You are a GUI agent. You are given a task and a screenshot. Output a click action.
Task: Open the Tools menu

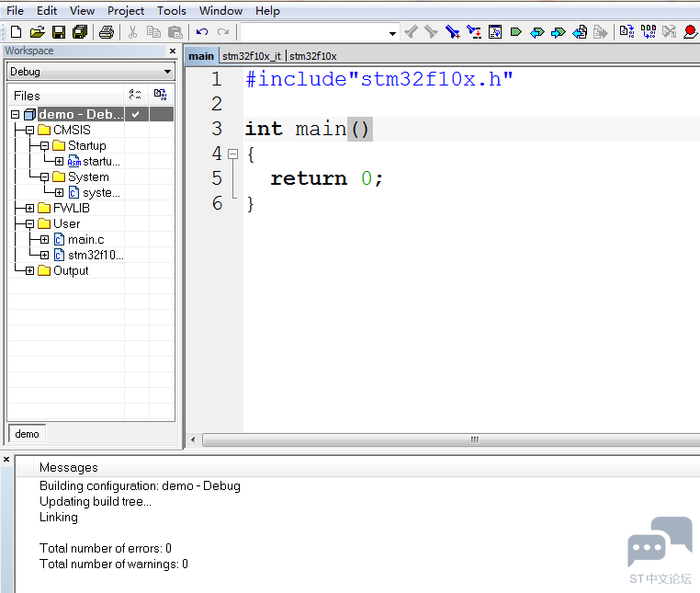tap(172, 10)
